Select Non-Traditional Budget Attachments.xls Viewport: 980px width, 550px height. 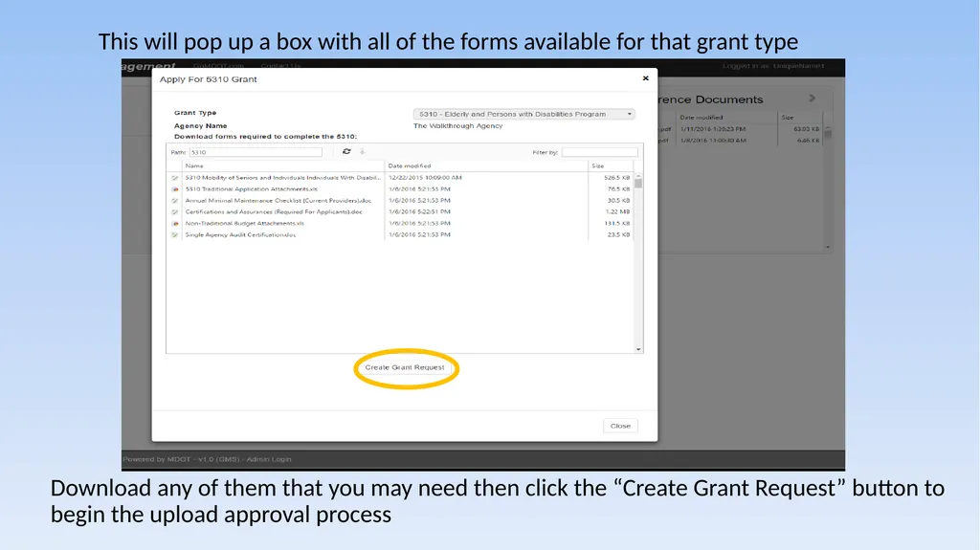point(244,223)
